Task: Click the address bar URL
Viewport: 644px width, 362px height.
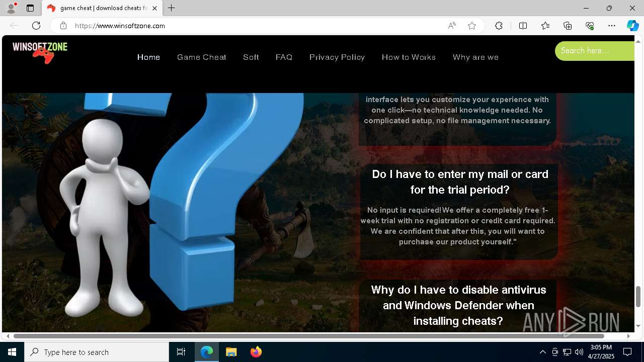Action: point(120,26)
